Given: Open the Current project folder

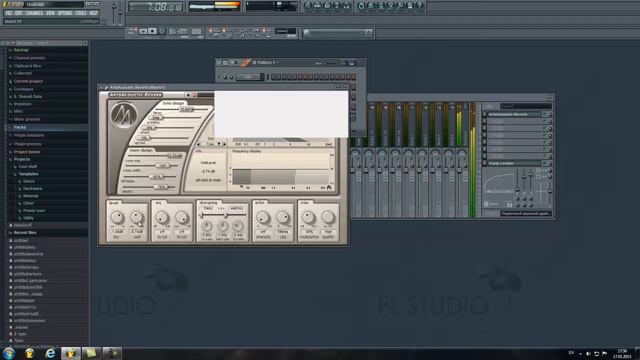Looking at the screenshot, I should tap(28, 81).
